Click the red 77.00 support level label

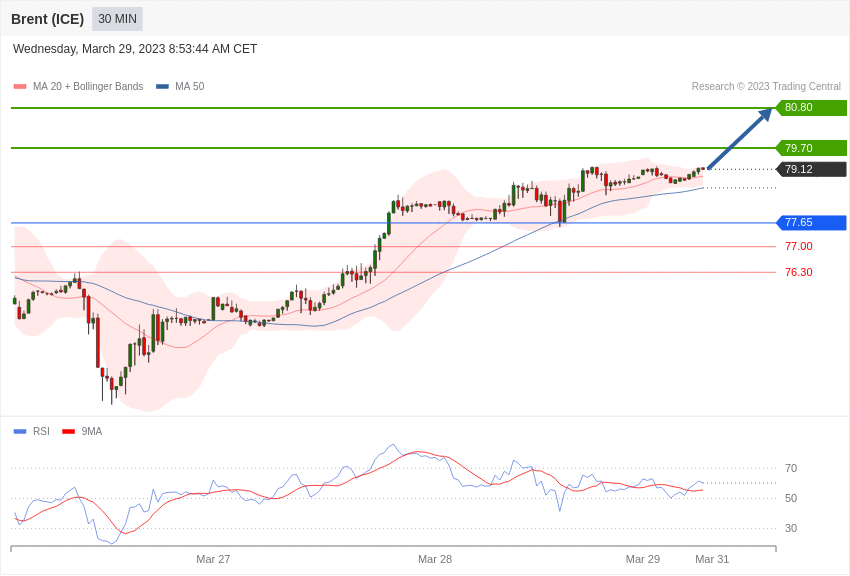tap(798, 246)
